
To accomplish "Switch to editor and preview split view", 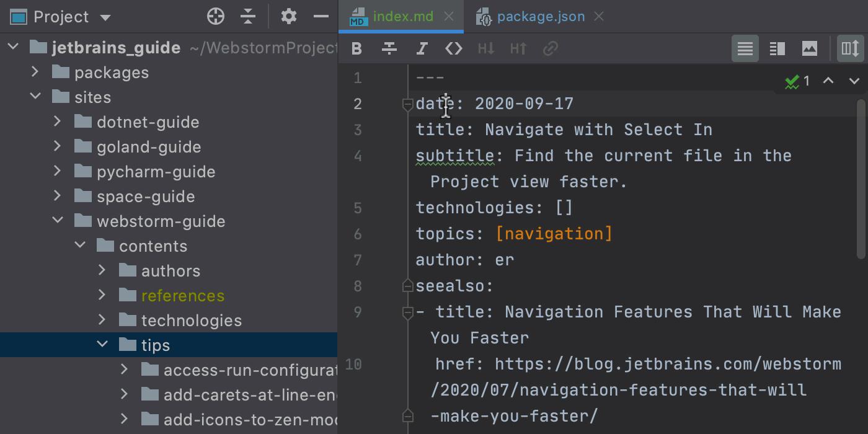I will (777, 48).
